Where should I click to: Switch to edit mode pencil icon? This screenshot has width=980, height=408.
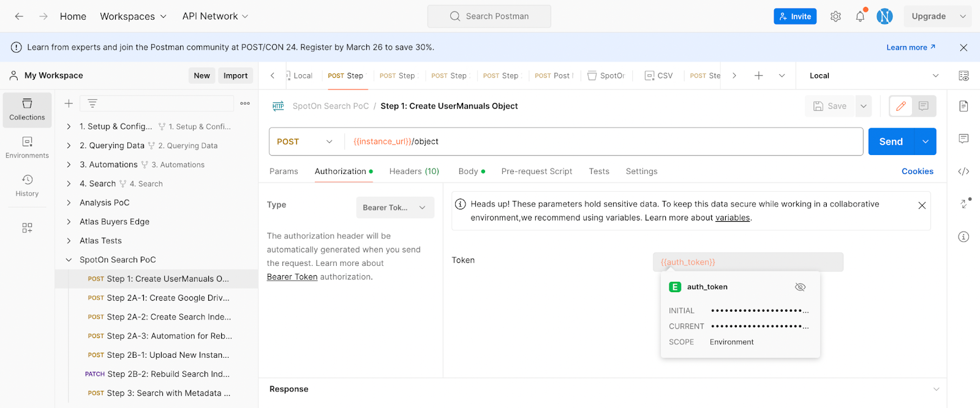click(x=901, y=106)
